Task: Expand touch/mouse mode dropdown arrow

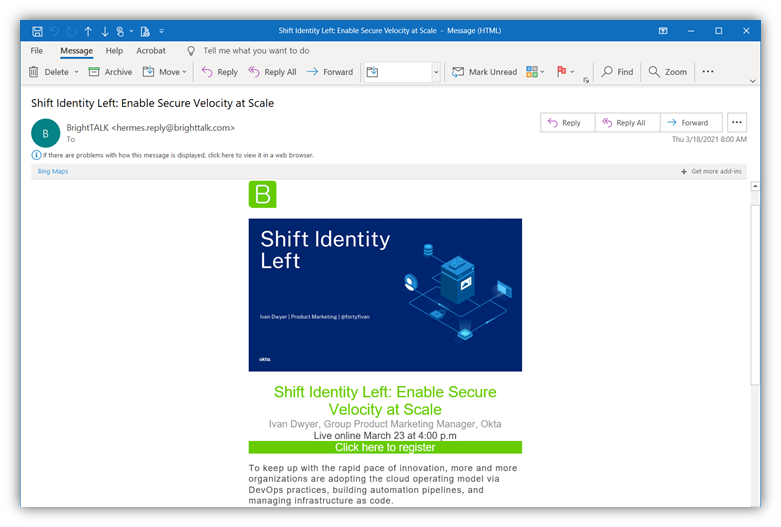Action: pyautogui.click(x=131, y=31)
